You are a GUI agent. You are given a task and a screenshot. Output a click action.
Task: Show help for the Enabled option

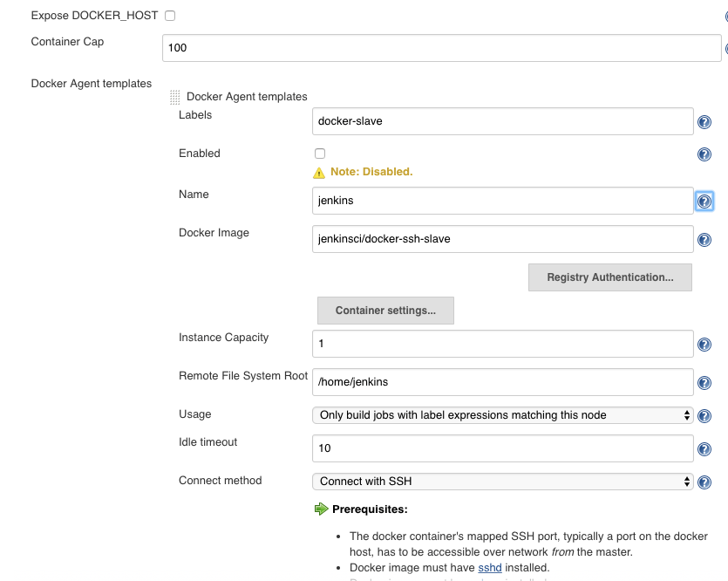pyautogui.click(x=704, y=154)
